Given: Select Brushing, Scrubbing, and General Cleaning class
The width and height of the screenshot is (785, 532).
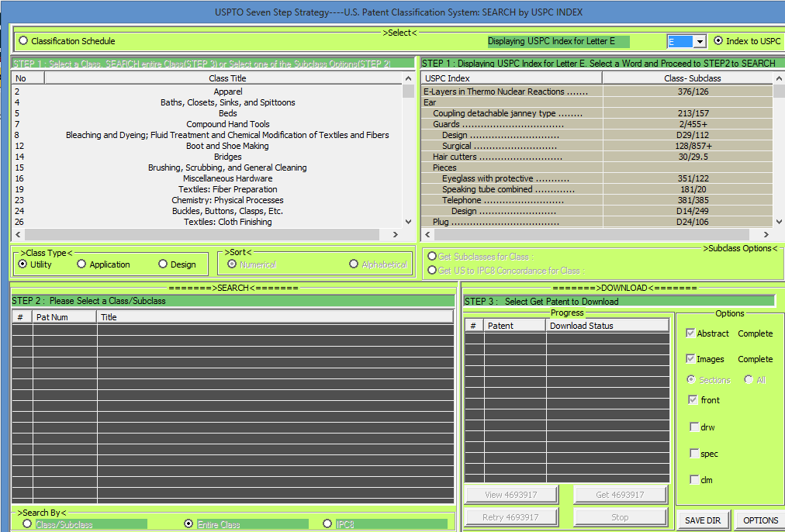Looking at the screenshot, I should pyautogui.click(x=207, y=168).
